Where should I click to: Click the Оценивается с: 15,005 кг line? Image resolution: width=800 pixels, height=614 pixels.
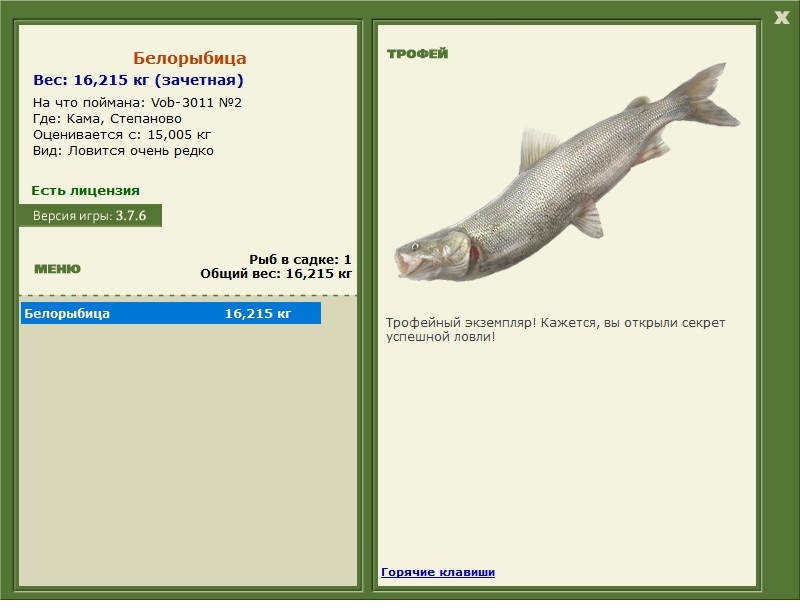click(122, 135)
